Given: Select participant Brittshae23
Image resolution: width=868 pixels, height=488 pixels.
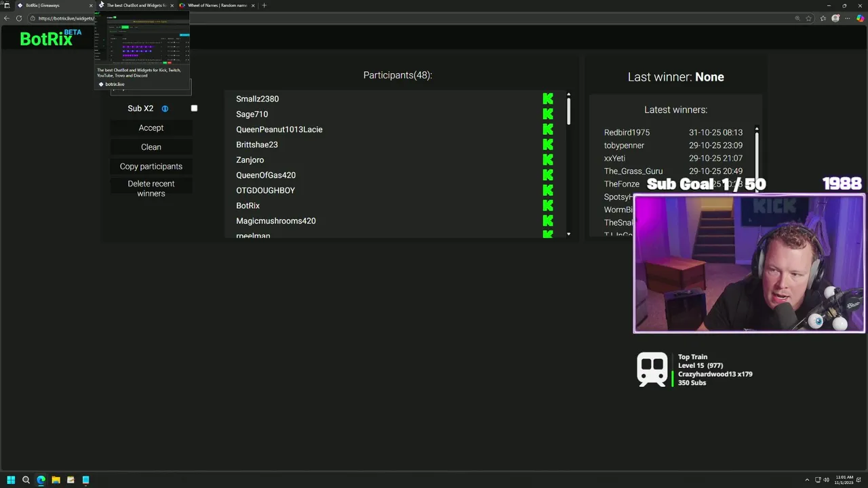Looking at the screenshot, I should [256, 145].
